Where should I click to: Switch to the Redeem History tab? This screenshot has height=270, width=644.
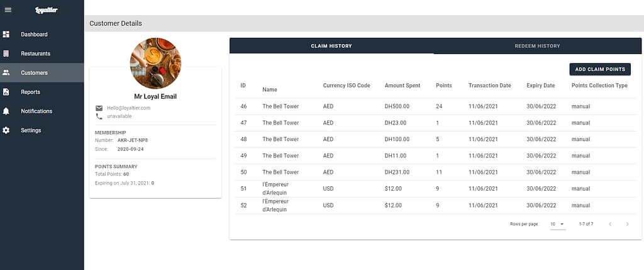point(536,46)
